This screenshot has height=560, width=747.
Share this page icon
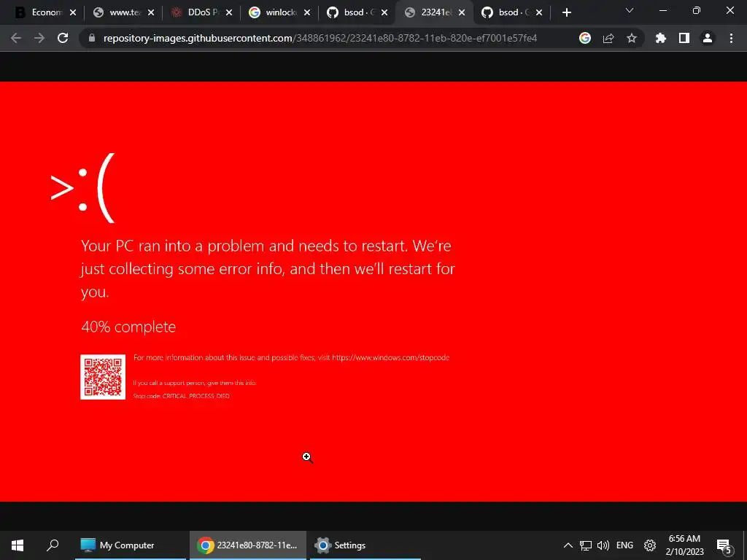click(x=608, y=38)
